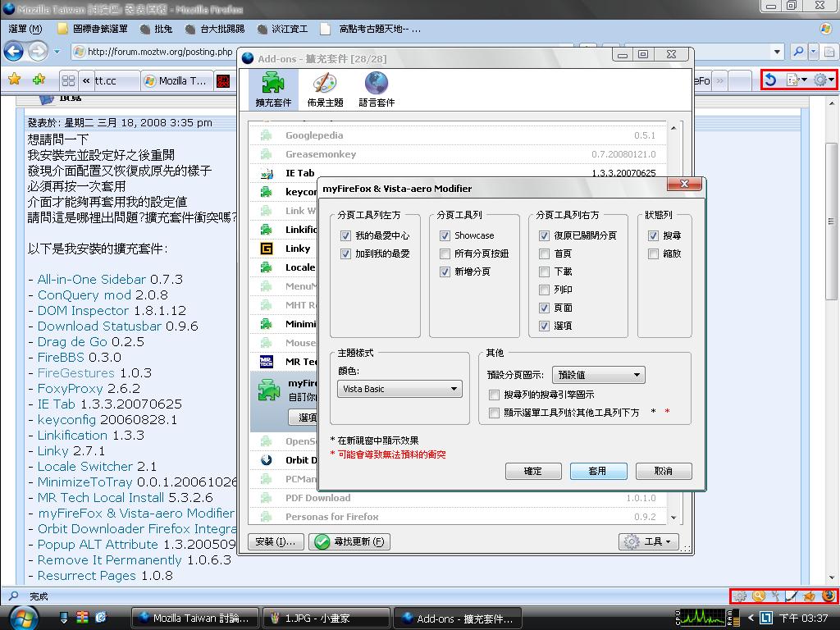Click the tab scroll-left double chevron
This screenshot has width=840, height=630.
86,81
